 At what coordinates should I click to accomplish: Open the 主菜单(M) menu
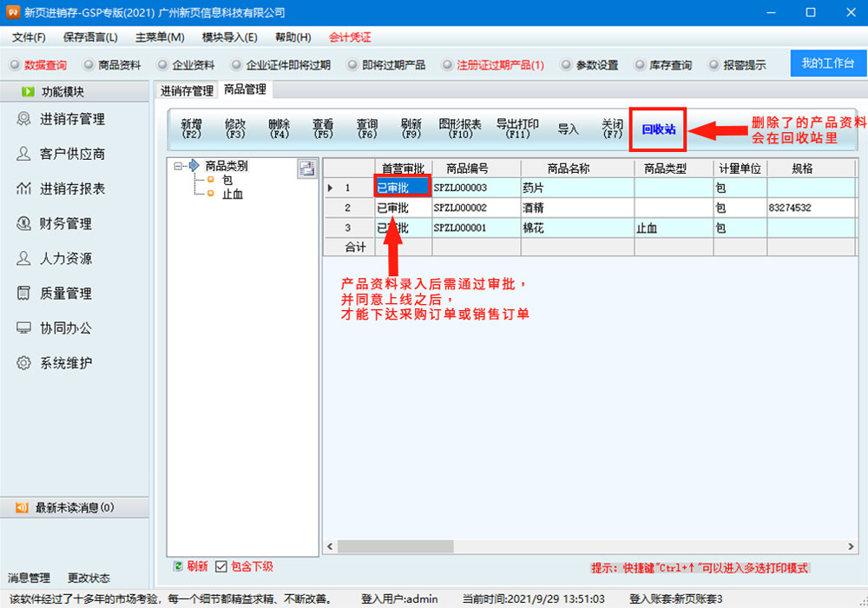160,37
